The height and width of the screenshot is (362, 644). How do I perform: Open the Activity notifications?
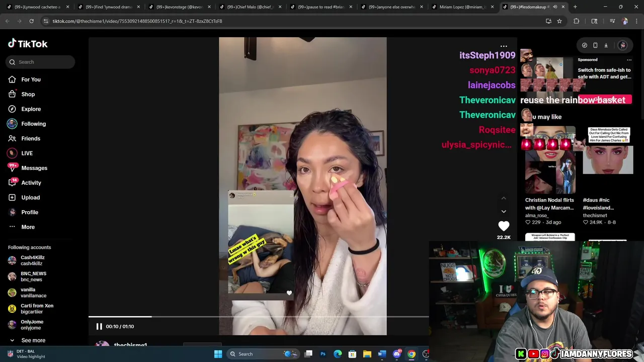tap(31, 183)
